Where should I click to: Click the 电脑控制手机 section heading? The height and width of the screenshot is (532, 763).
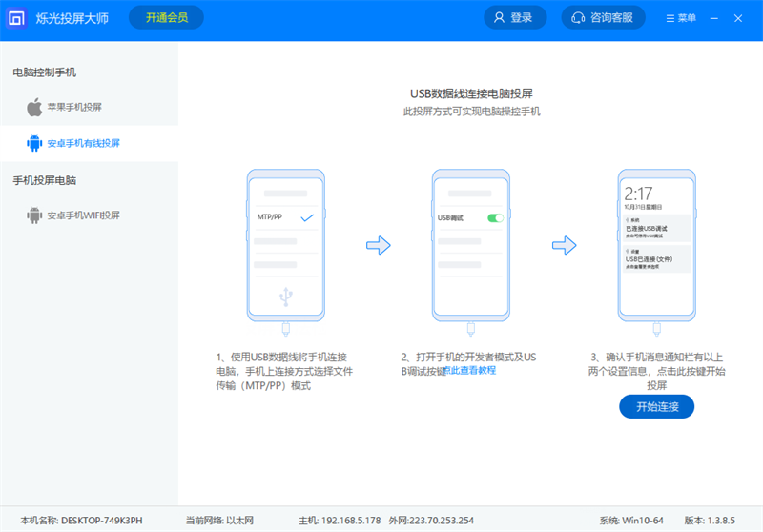pos(44,72)
